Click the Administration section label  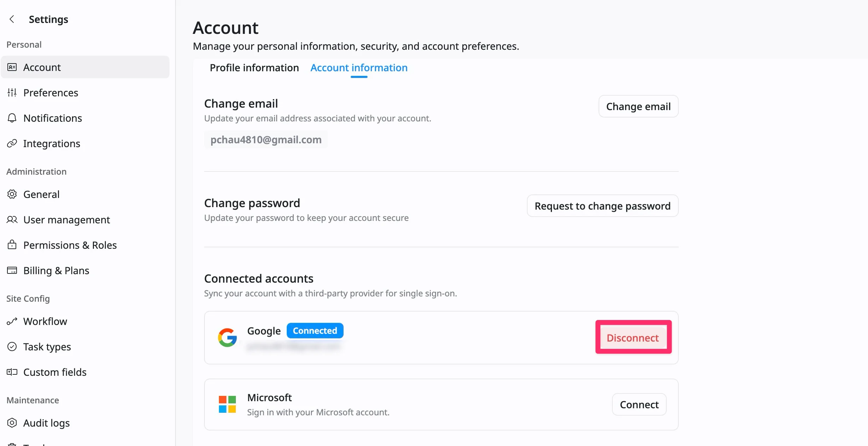point(36,171)
